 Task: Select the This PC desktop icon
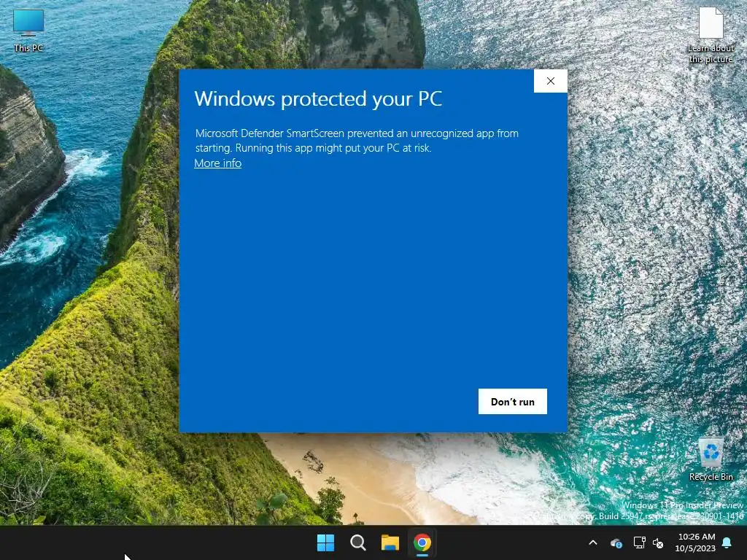[28, 30]
